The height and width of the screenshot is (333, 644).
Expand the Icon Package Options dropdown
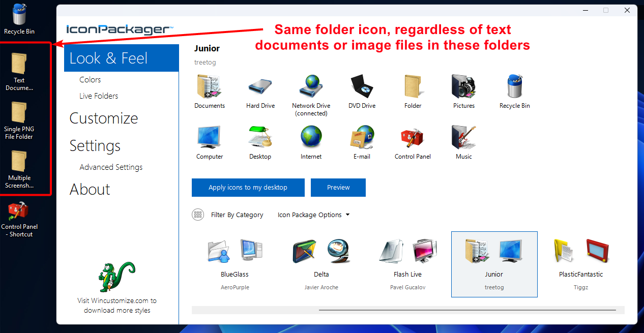[x=313, y=215]
